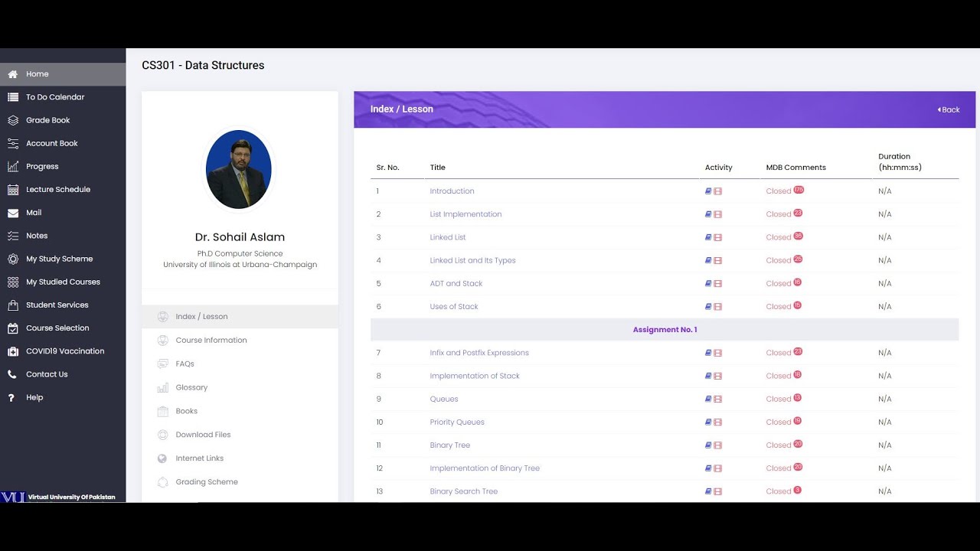This screenshot has height=551, width=980.
Task: Click the Closed MDB link for List Implementation
Action: coord(779,214)
